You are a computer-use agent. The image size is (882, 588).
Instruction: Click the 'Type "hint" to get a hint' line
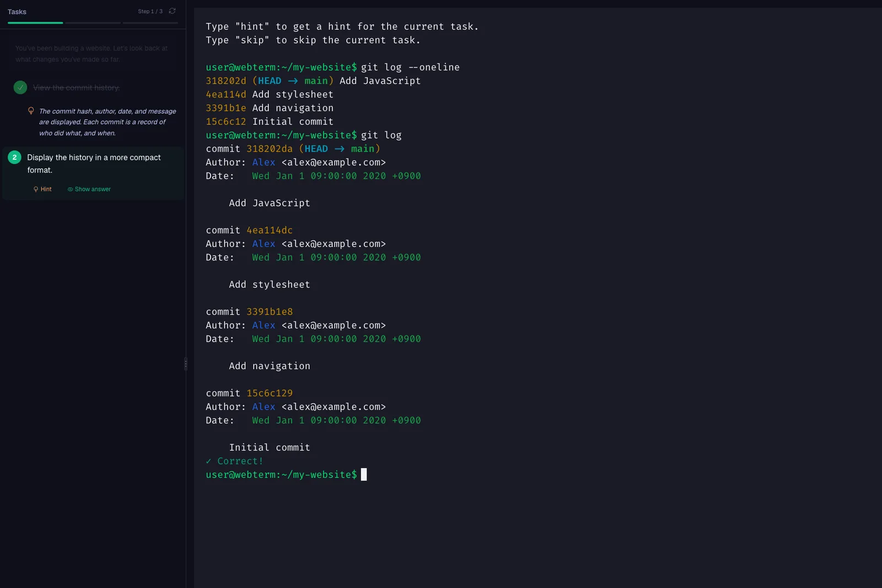point(342,26)
